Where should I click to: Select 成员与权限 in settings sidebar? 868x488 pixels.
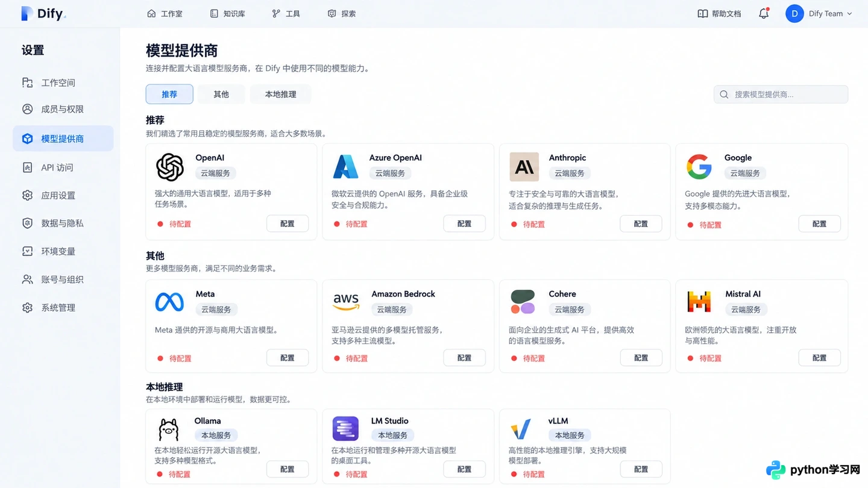[63, 109]
